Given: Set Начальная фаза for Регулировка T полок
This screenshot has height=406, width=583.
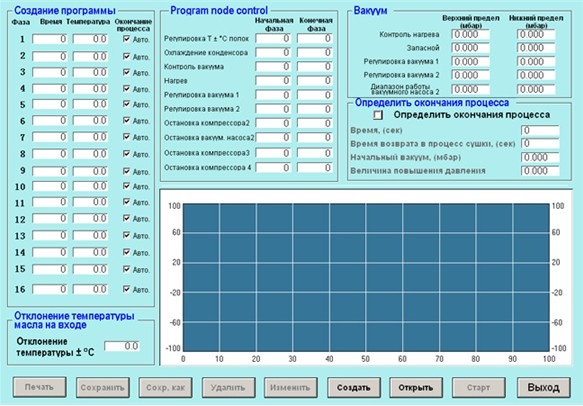Looking at the screenshot, I should point(273,39).
